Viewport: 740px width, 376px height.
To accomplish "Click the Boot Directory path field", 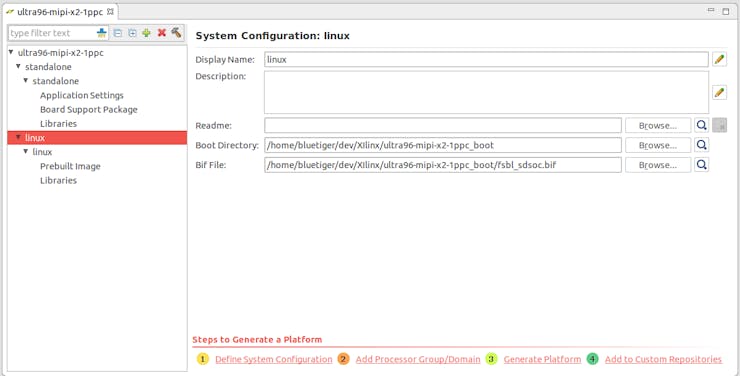I will pos(443,145).
